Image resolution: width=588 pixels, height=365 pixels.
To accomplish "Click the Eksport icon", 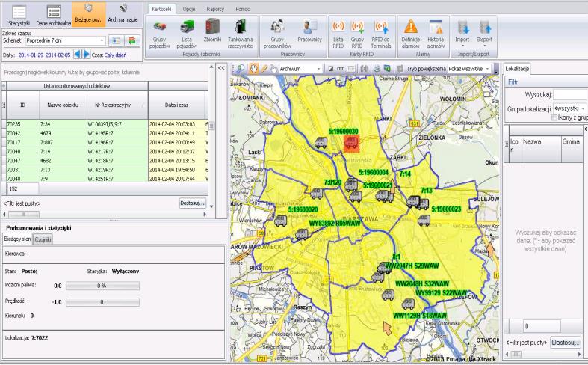I will pyautogui.click(x=484, y=28).
